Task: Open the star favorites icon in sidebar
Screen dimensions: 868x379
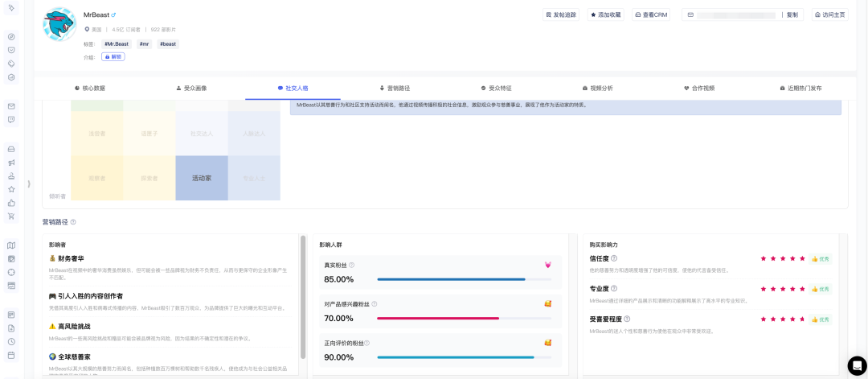Action: [11, 189]
